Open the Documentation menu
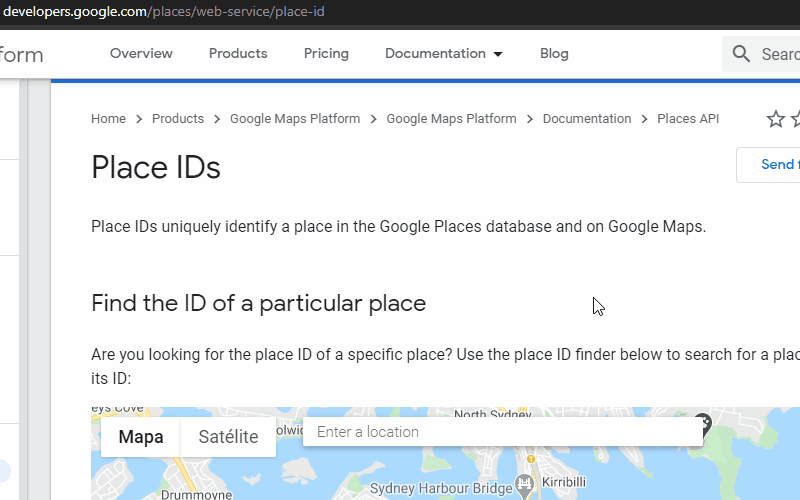The width and height of the screenshot is (800, 500). 435,54
